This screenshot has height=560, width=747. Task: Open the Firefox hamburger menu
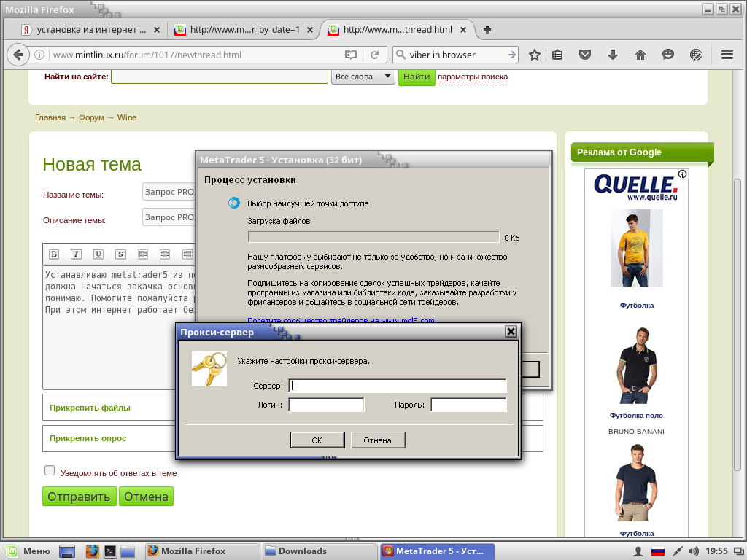coord(727,55)
